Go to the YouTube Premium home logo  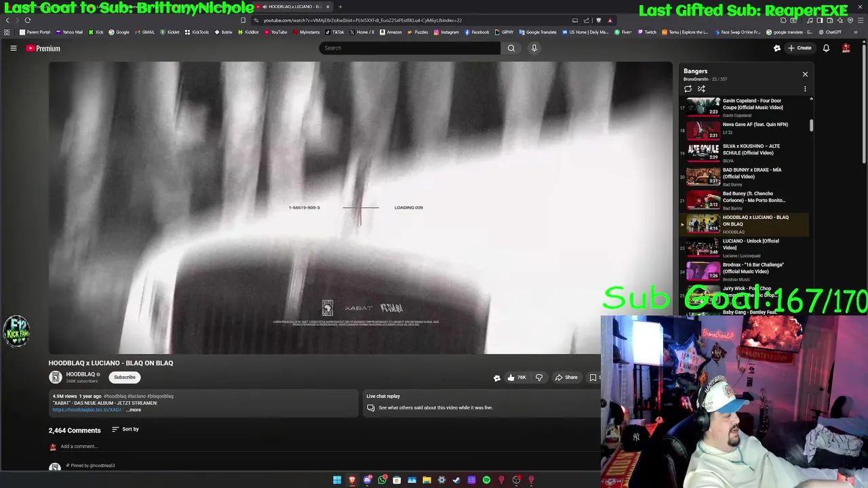click(43, 48)
